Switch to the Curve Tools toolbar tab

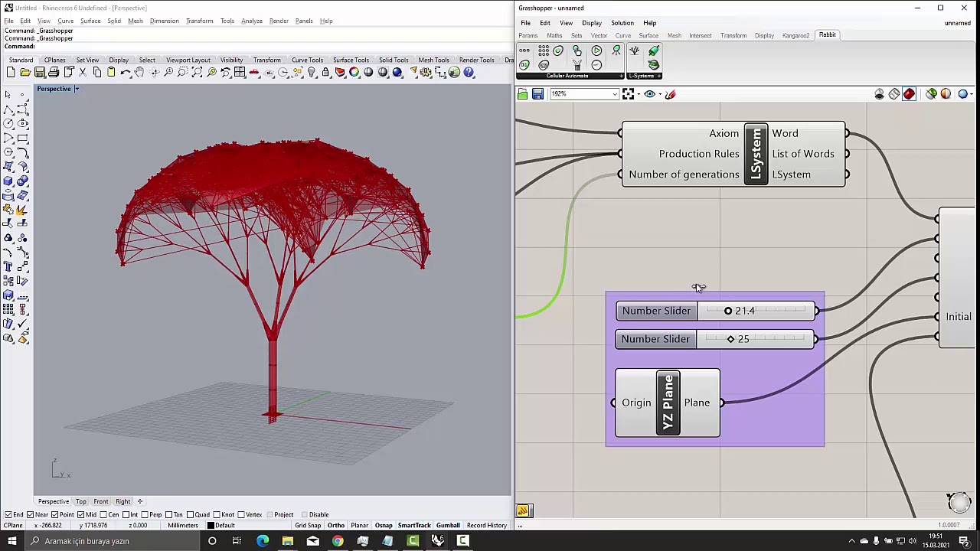click(307, 60)
